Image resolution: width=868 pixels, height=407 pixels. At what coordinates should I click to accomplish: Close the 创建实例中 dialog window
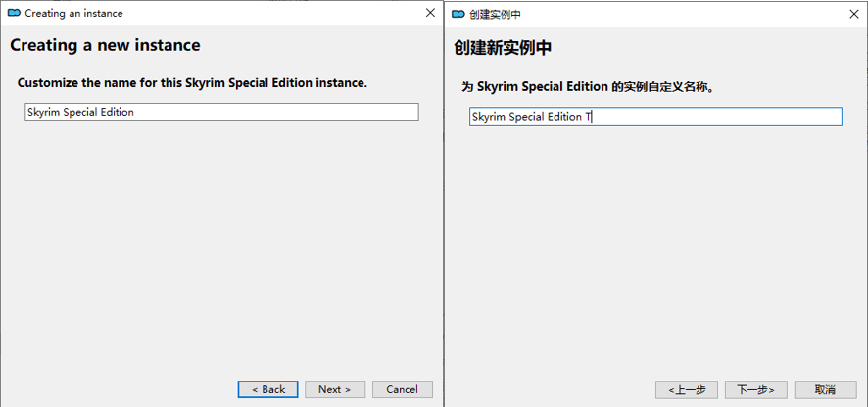pyautogui.click(x=854, y=14)
